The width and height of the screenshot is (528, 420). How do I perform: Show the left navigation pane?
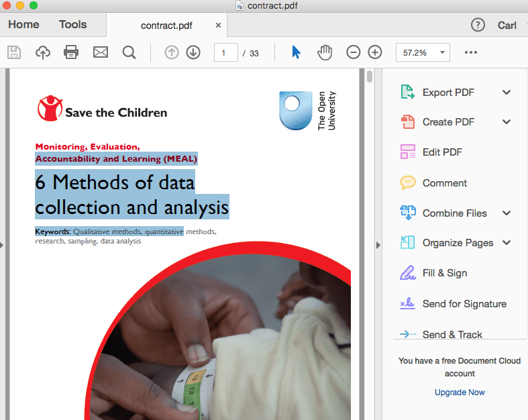tap(2, 245)
